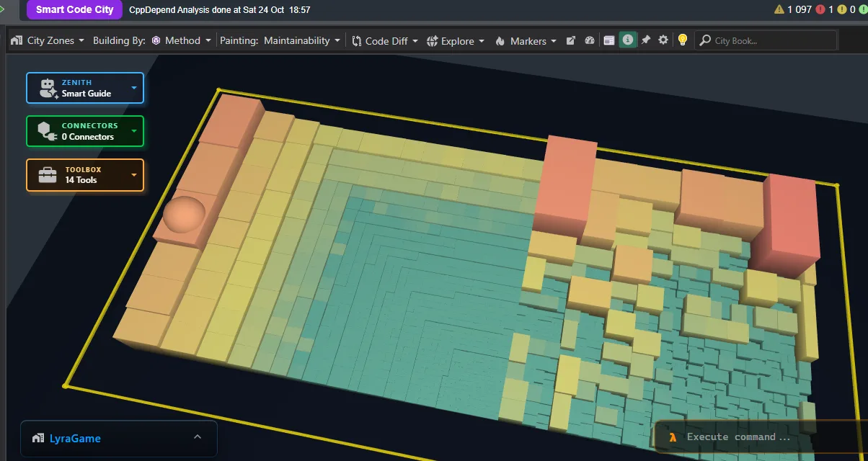Click the CppDepend Analysis done status text

[x=219, y=10]
